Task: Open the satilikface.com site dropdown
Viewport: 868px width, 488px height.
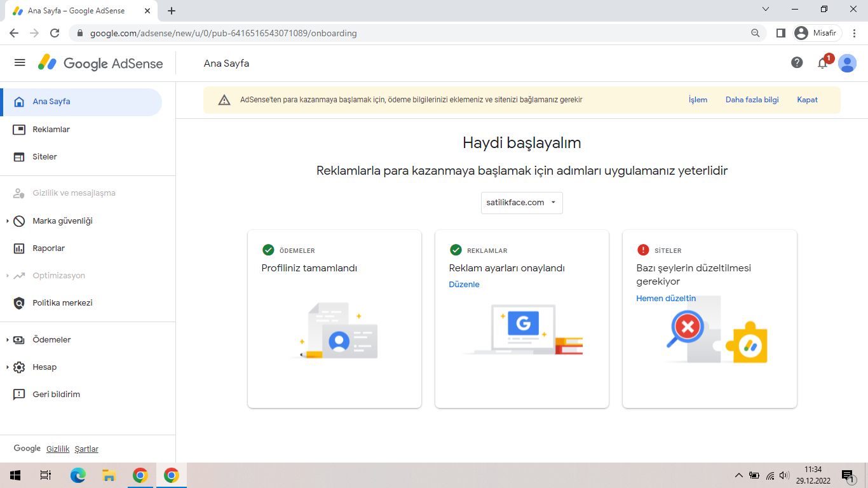Action: (522, 203)
